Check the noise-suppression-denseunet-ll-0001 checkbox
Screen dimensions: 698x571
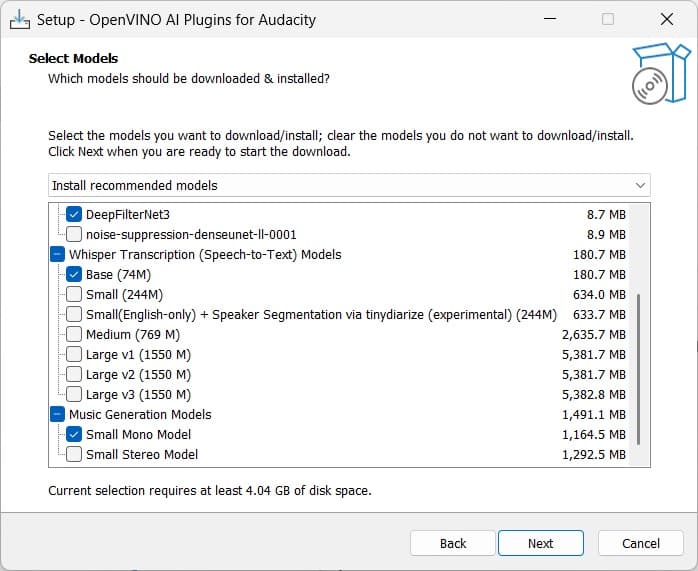74,234
